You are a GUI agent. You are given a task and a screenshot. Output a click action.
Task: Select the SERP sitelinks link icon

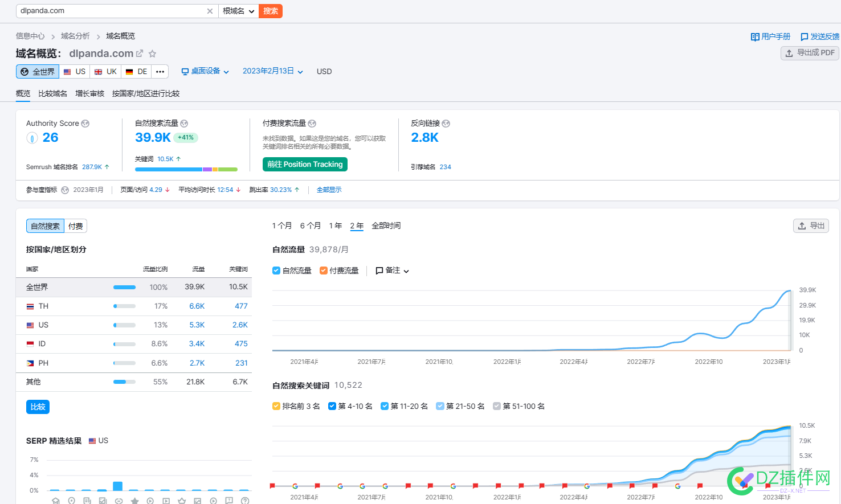pyautogui.click(x=119, y=501)
